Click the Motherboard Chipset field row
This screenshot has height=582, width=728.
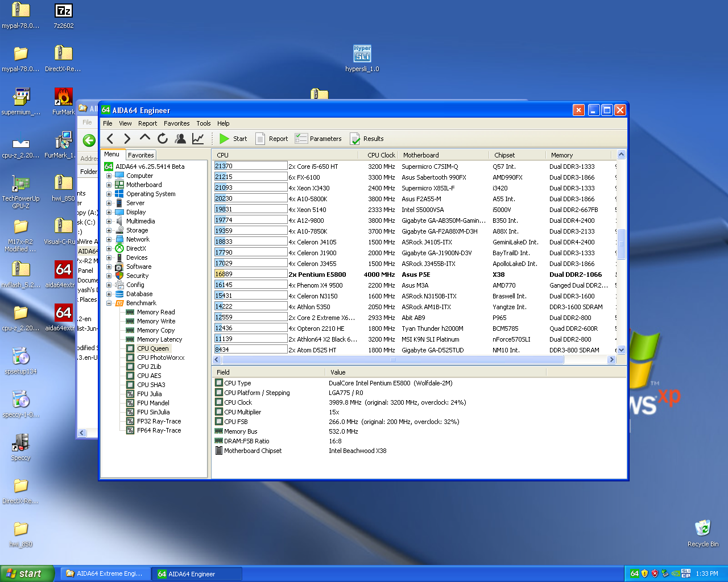click(x=419, y=451)
